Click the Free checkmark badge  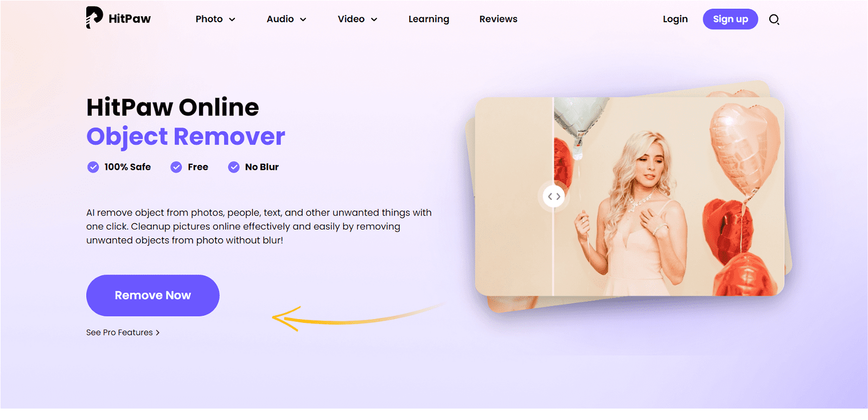coord(176,167)
